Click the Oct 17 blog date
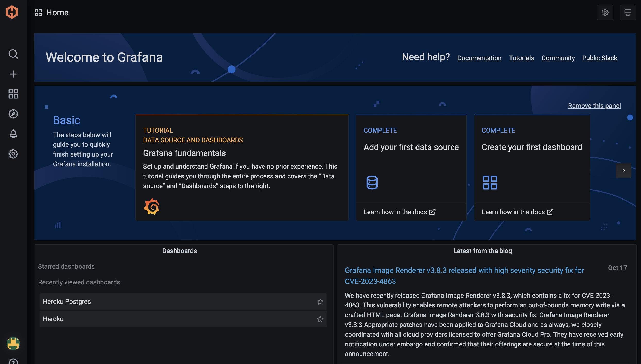641x364 pixels. pyautogui.click(x=617, y=268)
